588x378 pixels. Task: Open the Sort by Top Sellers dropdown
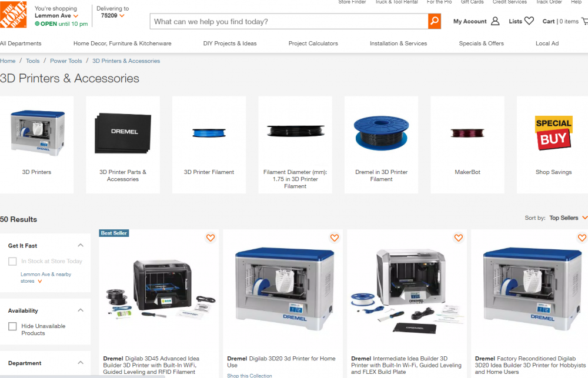click(x=568, y=218)
